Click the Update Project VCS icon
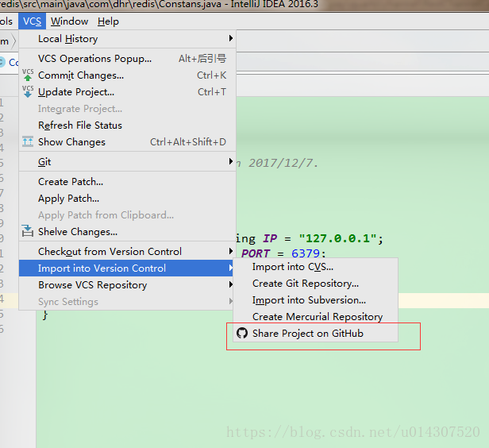 pyautogui.click(x=28, y=91)
